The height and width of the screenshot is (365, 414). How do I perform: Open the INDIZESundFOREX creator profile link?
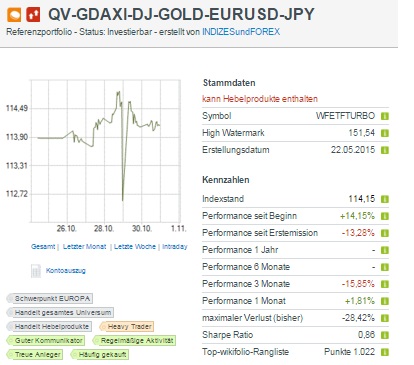[x=241, y=32]
